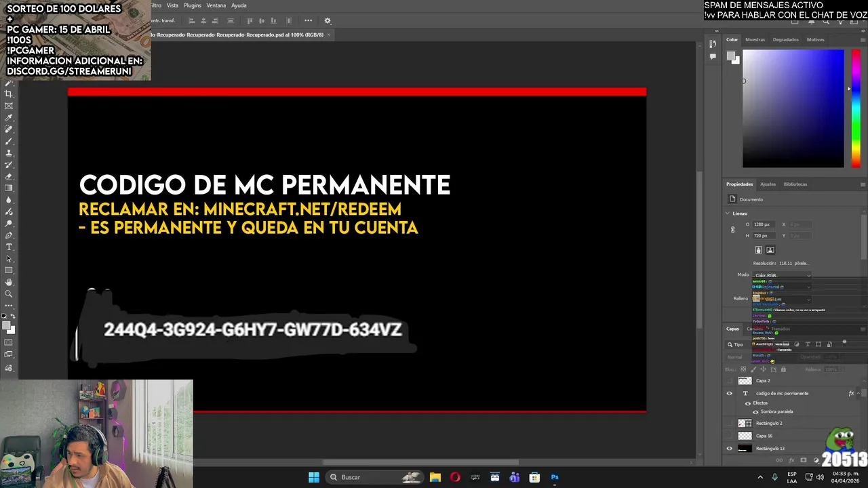Switch to the Ajustes tab
868x488 pixels.
point(768,184)
